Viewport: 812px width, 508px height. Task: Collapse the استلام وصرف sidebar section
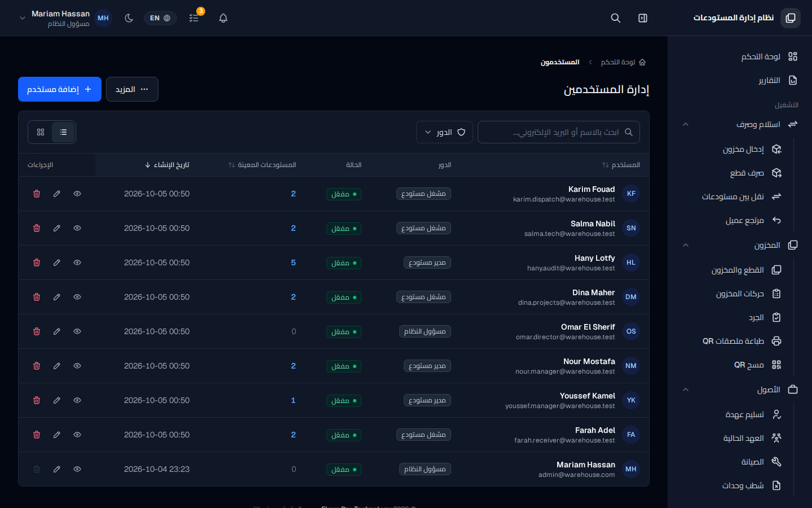(x=740, y=124)
